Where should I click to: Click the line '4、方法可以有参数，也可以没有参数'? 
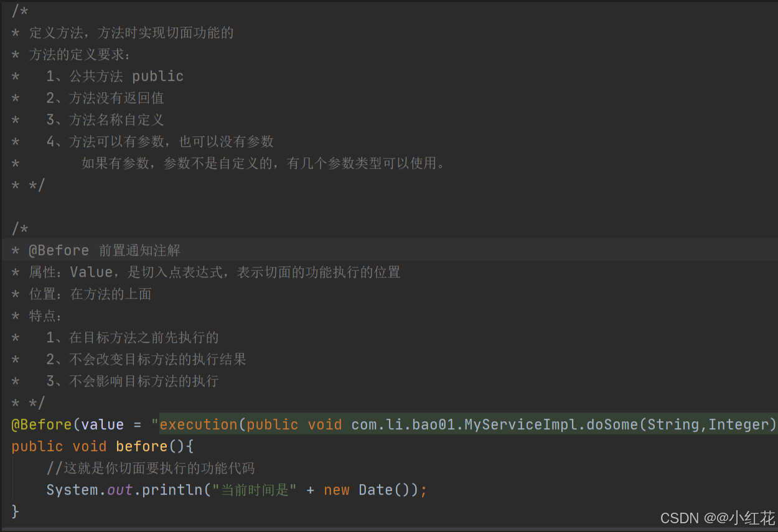coord(160,142)
